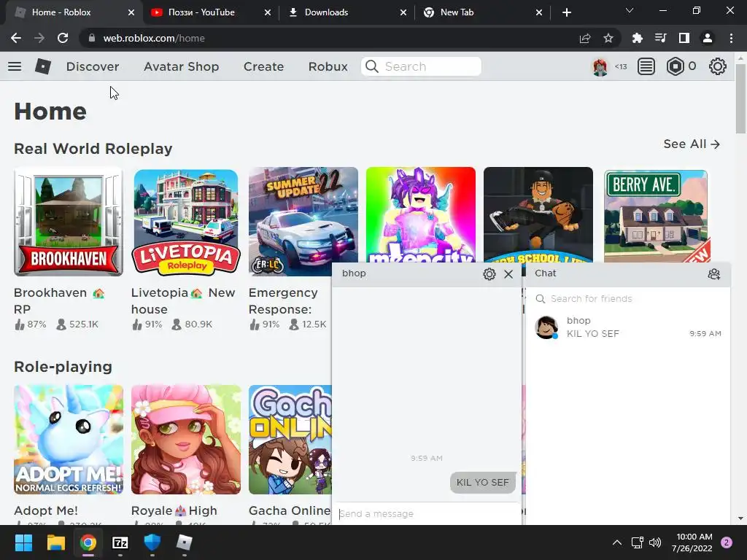Open Chrome extensions puzzle icon
Screen dimensions: 747x560
pyautogui.click(x=637, y=38)
